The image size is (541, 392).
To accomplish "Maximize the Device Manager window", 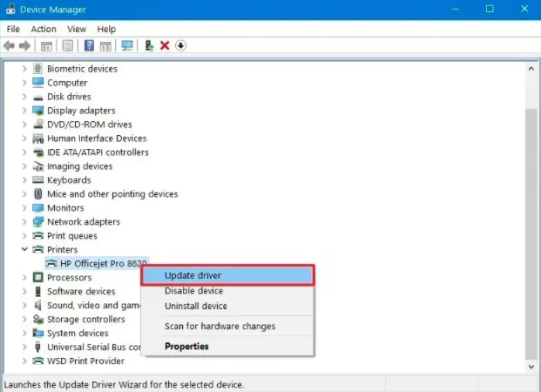I will coord(490,9).
